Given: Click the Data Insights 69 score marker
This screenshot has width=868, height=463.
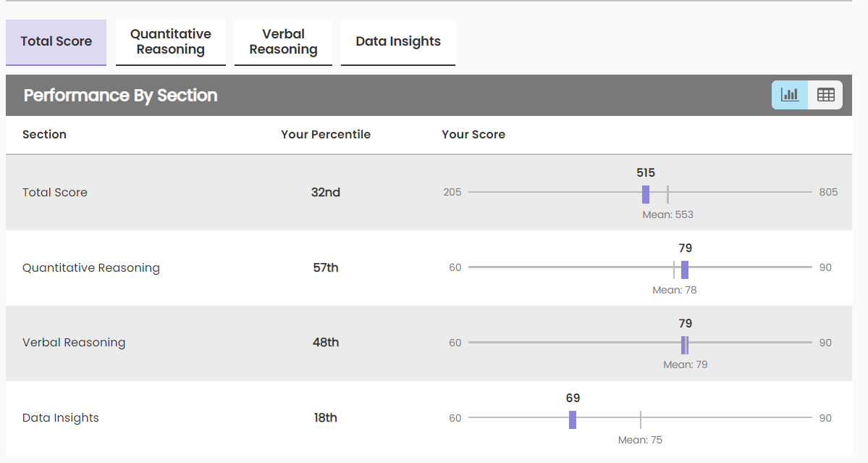Looking at the screenshot, I should click(573, 420).
